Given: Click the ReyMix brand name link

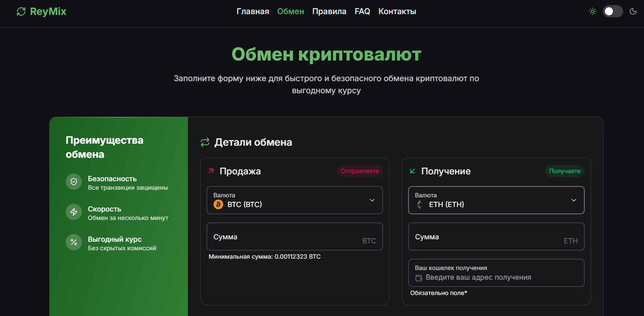Looking at the screenshot, I should pyautogui.click(x=48, y=12).
